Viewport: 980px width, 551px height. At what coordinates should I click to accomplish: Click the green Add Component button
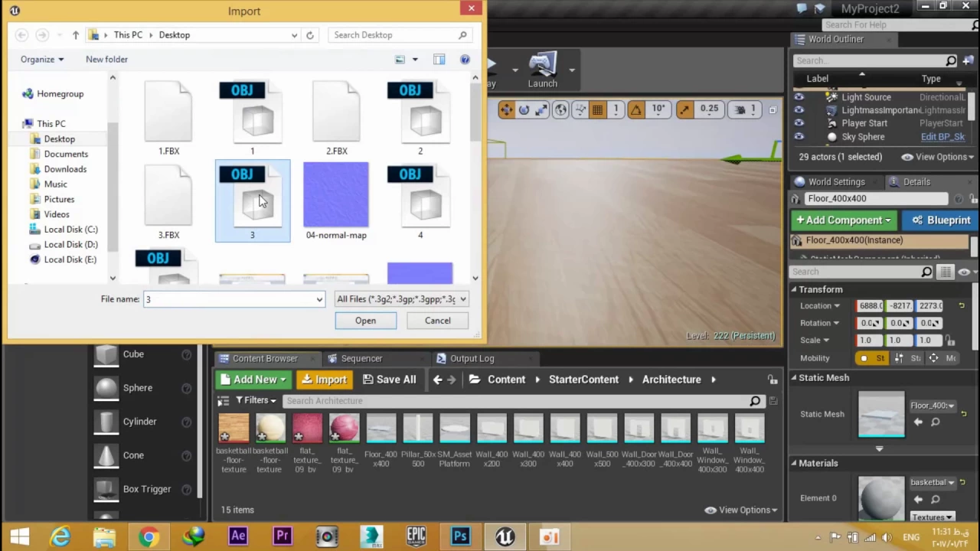point(844,220)
